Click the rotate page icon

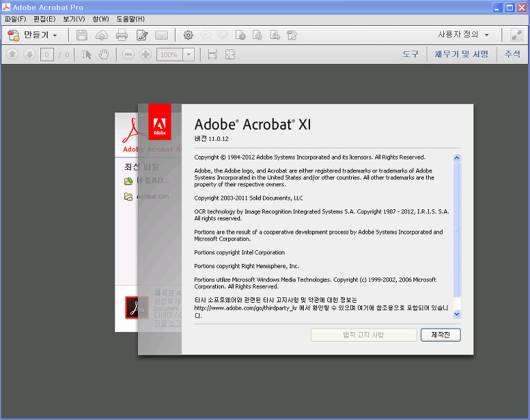(257, 35)
